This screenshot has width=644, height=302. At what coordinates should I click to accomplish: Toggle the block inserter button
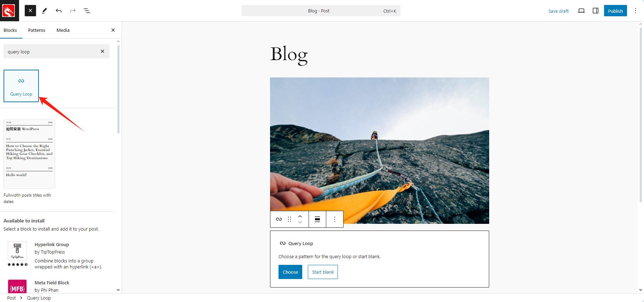[30, 11]
